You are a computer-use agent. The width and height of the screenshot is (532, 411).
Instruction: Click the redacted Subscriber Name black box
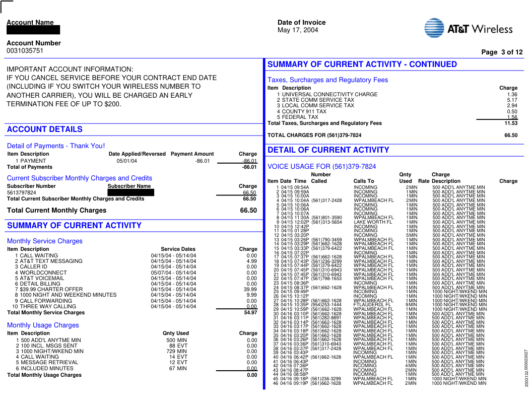pyautogui.click(x=130, y=192)
